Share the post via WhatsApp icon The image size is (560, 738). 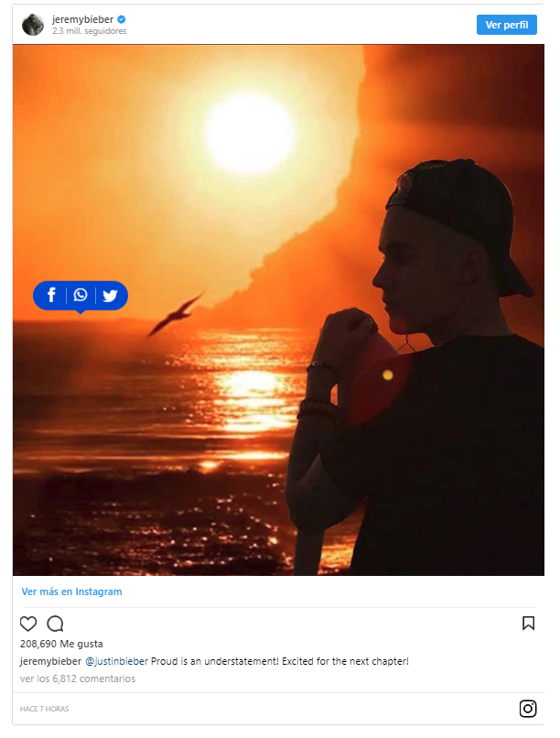(81, 295)
